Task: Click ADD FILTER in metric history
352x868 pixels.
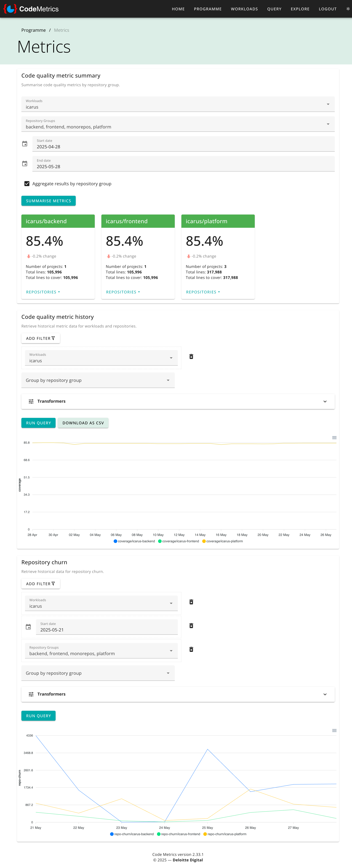Action: click(x=41, y=338)
